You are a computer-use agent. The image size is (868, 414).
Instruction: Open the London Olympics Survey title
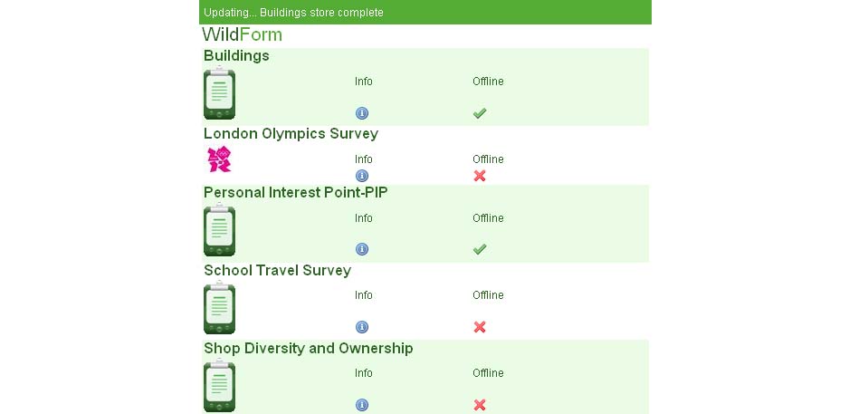pos(291,134)
